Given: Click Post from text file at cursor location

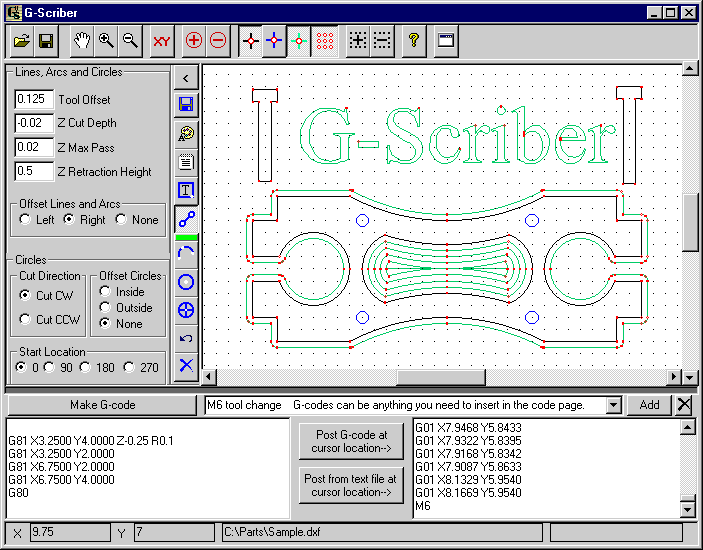Looking at the screenshot, I should tap(351, 485).
